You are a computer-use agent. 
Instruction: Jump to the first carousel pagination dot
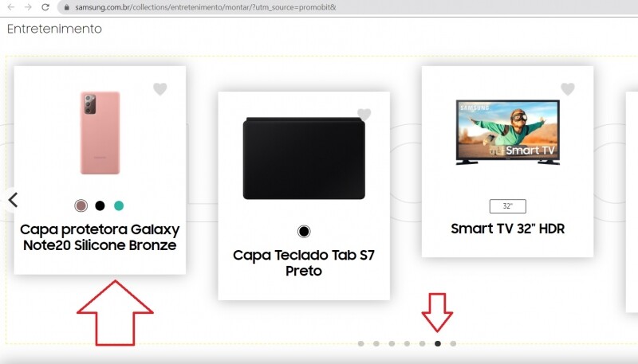[x=360, y=344]
